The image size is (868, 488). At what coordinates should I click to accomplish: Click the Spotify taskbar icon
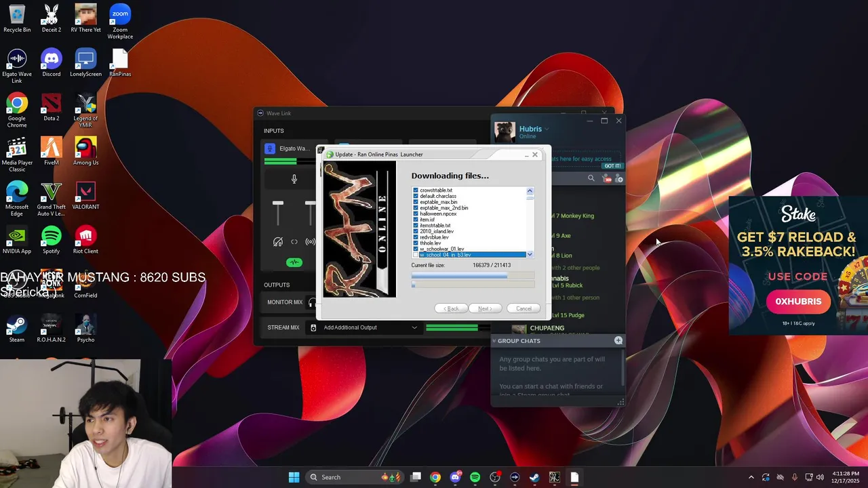[x=475, y=477]
